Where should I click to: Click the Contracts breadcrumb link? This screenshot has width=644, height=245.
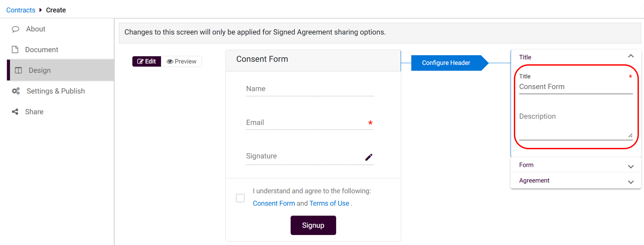[x=21, y=10]
